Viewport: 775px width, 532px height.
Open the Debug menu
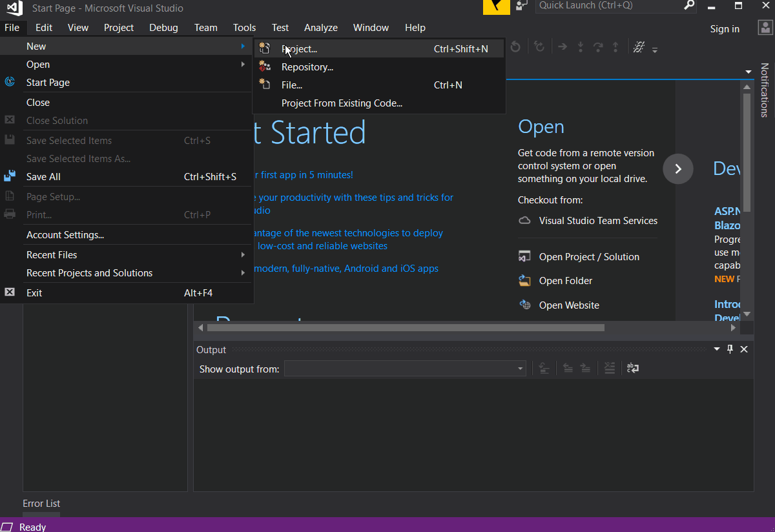click(163, 28)
